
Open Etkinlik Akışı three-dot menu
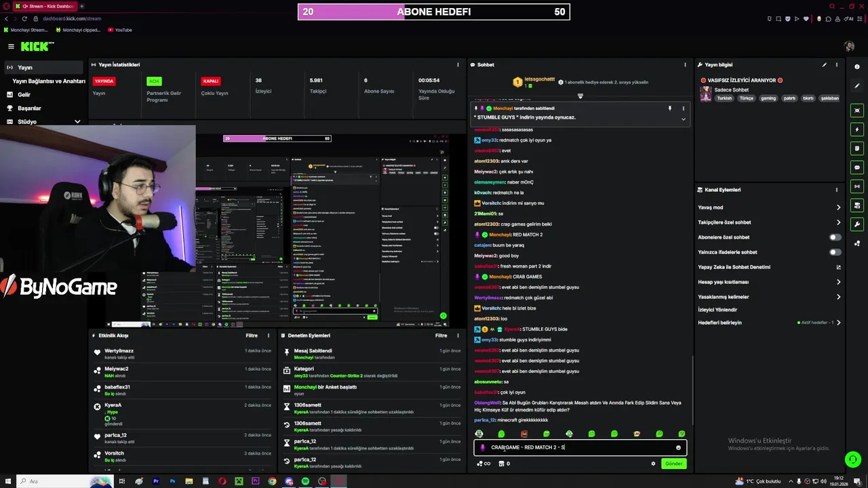coord(269,335)
